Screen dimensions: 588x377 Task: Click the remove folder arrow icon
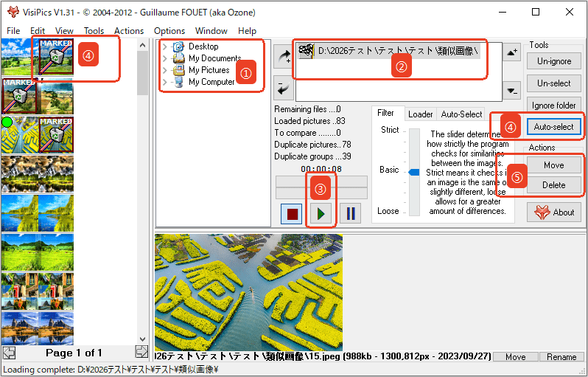click(284, 89)
